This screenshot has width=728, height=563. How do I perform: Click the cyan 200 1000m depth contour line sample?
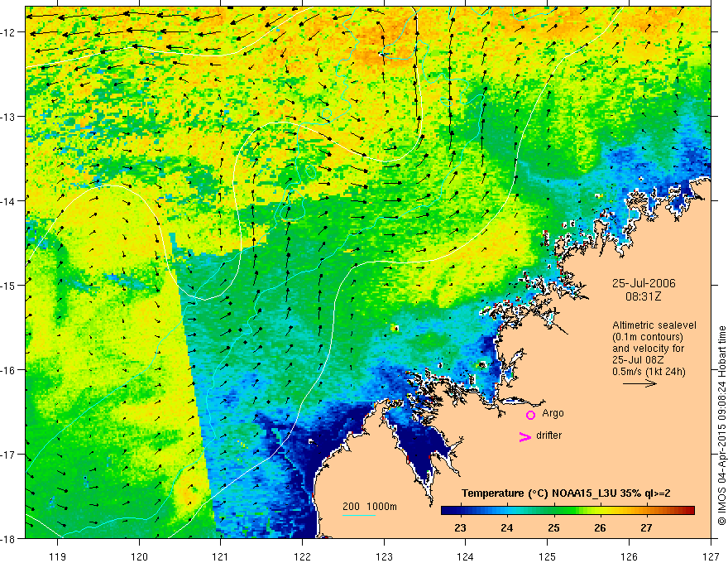coord(359,515)
